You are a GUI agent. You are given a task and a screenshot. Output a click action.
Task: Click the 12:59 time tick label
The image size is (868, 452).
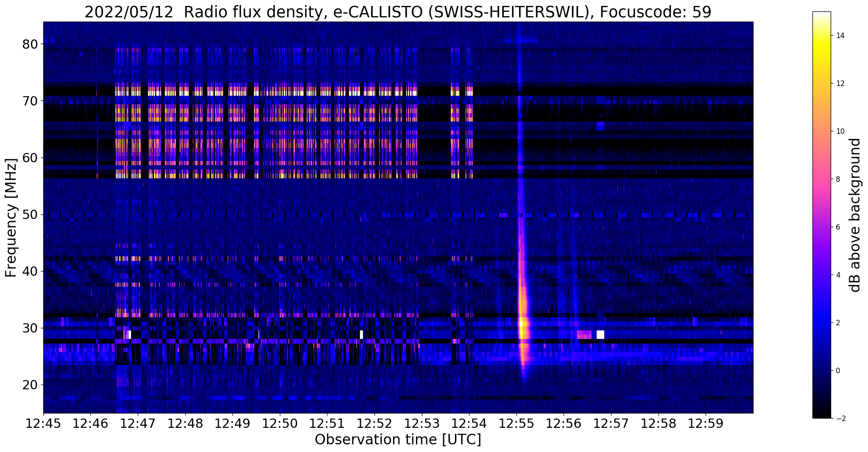coord(706,424)
